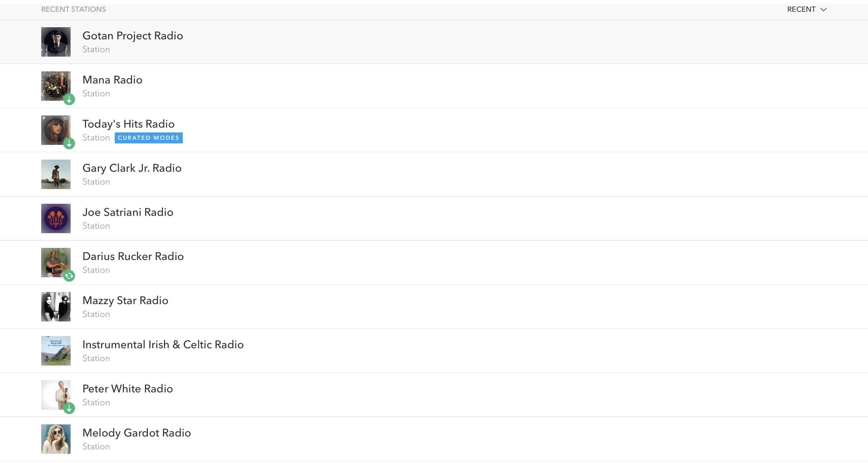Play the Mana Radio station title
This screenshot has height=463, width=868.
tap(112, 80)
